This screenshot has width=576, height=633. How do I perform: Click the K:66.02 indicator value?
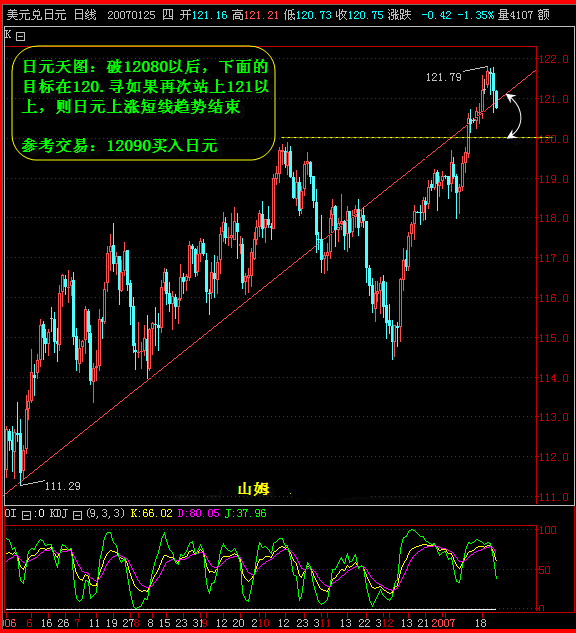151,514
